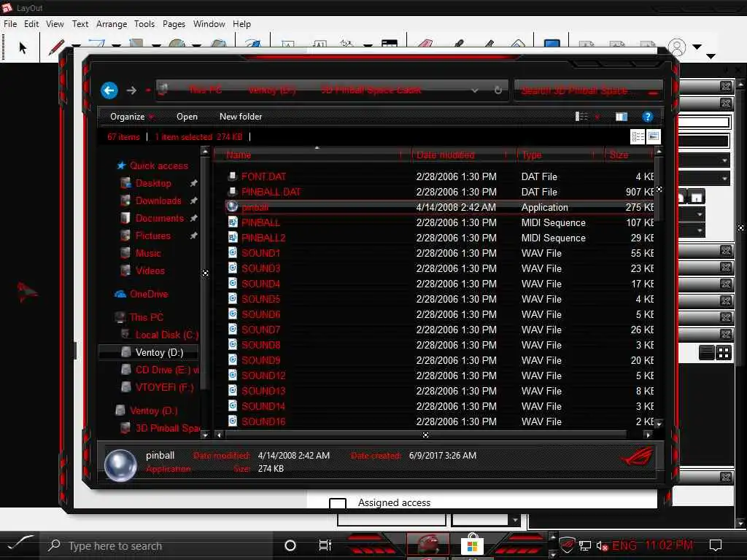Expand the address bar history dropdown
747x560 pixels.
474,90
